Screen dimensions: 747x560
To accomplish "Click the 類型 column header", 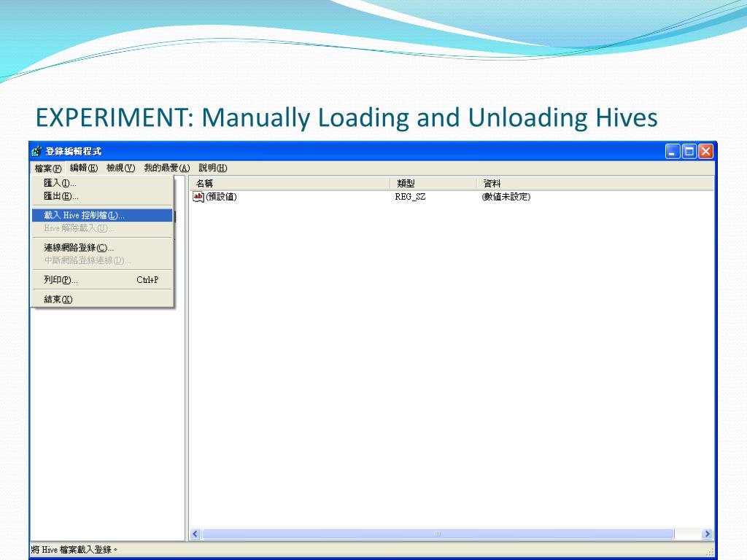I will pyautogui.click(x=435, y=184).
